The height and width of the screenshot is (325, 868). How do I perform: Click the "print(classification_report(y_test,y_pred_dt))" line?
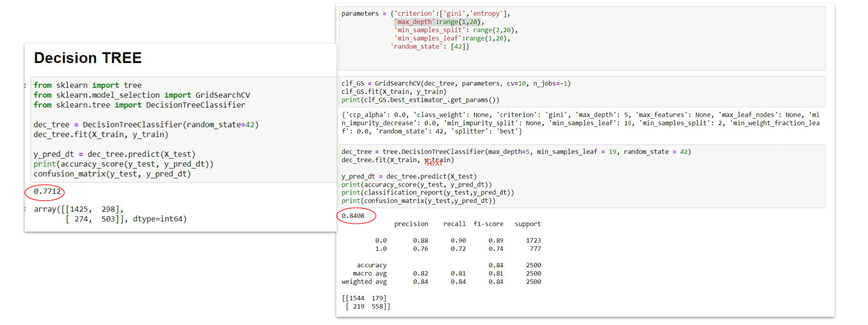click(428, 193)
